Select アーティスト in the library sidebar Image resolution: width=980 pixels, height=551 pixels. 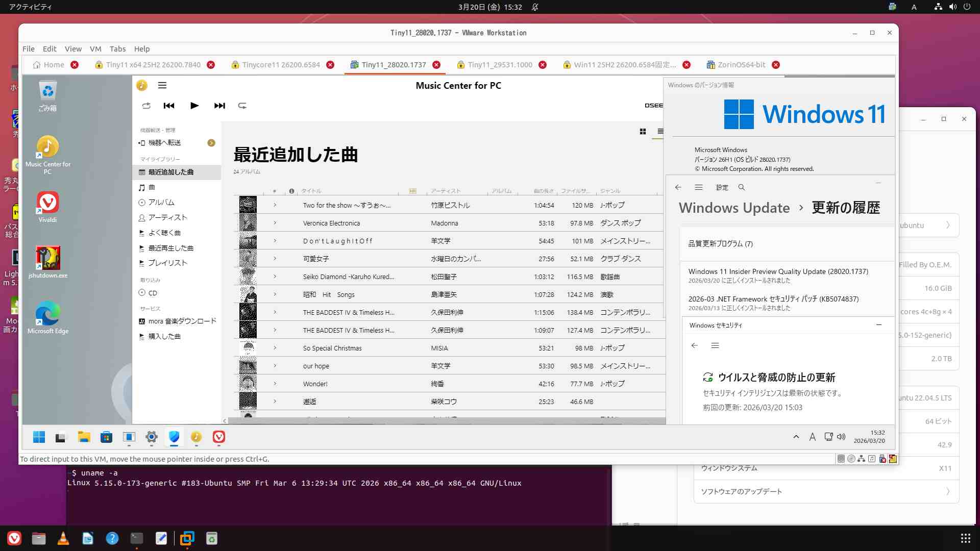click(167, 217)
